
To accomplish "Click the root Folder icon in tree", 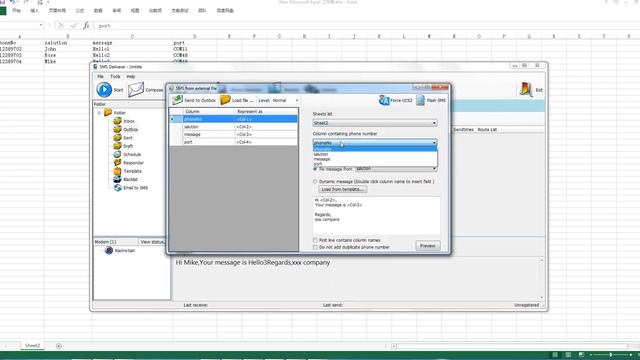I will (x=108, y=112).
